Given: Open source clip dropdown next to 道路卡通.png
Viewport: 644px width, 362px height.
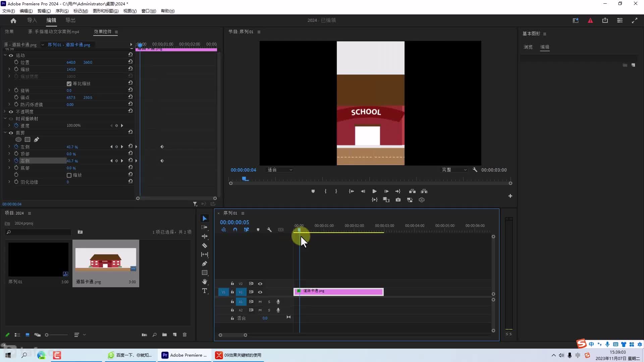Looking at the screenshot, I should 43,45.
